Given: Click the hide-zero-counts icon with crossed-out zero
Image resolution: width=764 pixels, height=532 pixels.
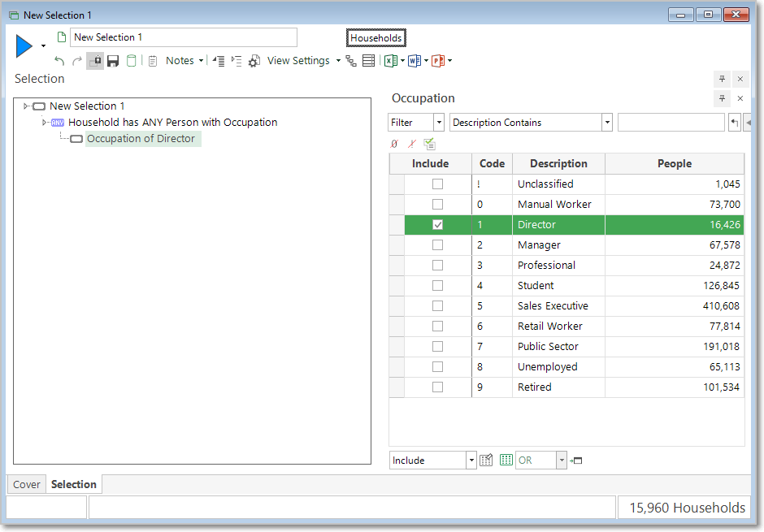Looking at the screenshot, I should click(394, 144).
